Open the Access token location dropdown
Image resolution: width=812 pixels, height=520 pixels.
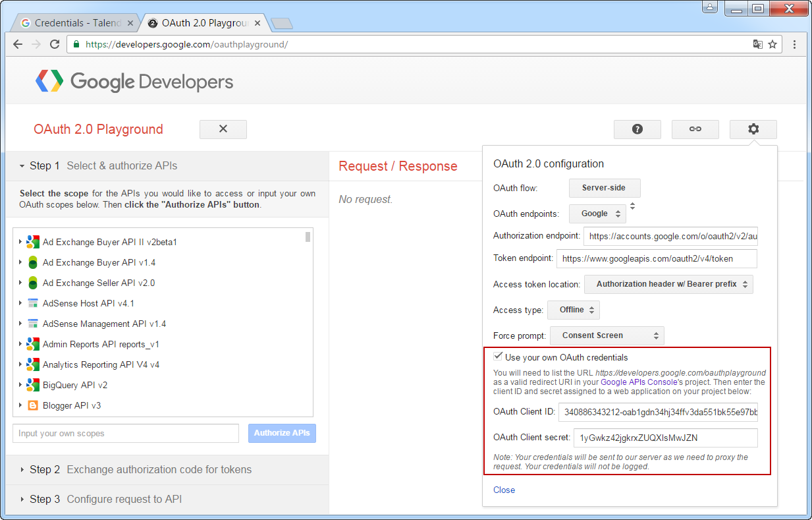pos(668,284)
